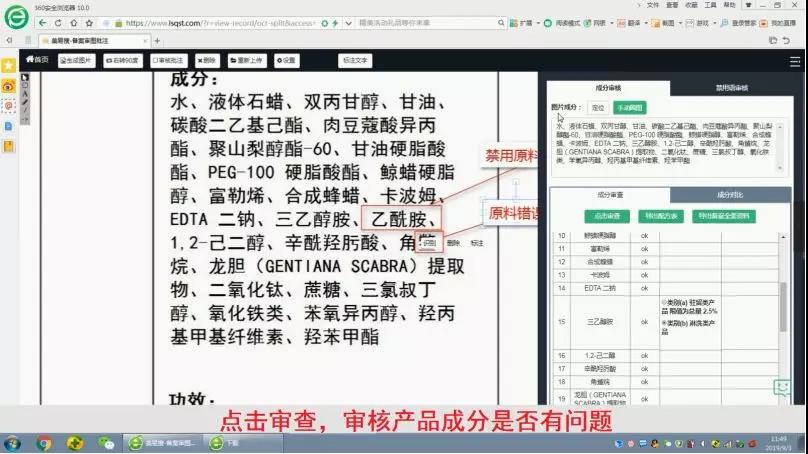
Task: Select the arrow pointer annotation tool
Action: coord(25,77)
